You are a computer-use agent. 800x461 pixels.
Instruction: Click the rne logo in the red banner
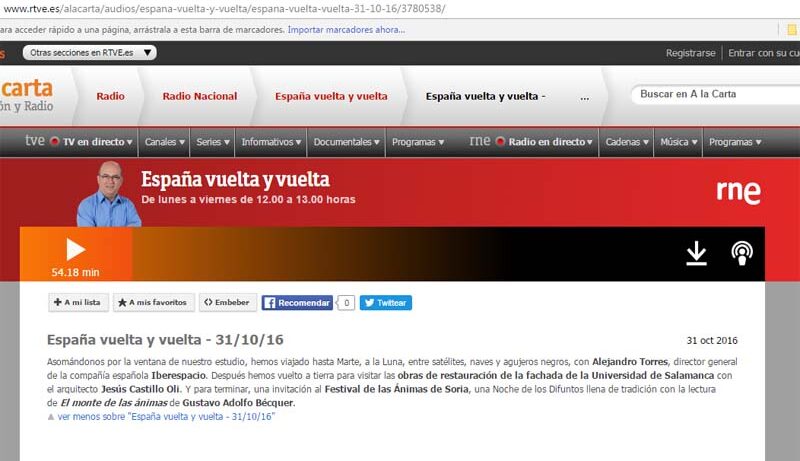coord(738,192)
